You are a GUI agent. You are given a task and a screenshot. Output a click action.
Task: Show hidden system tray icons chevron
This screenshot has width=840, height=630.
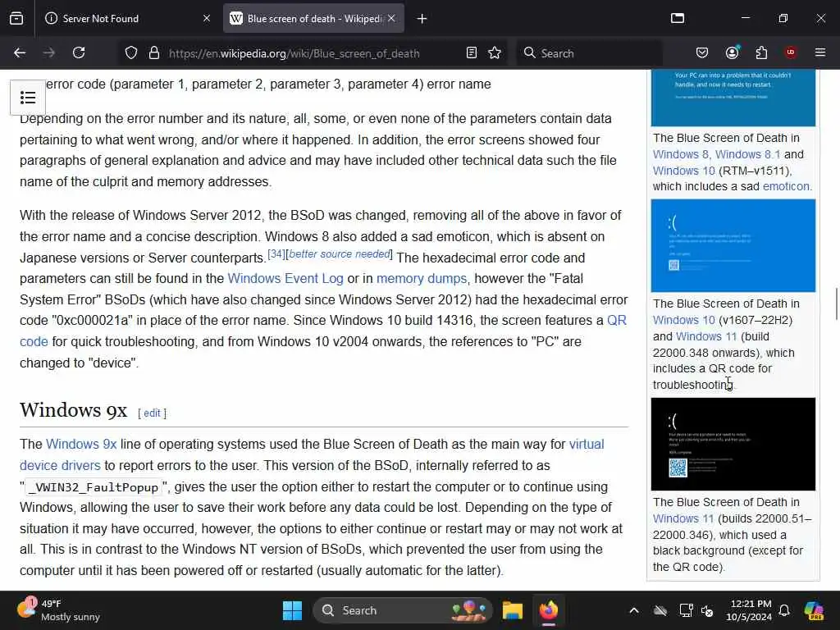pyautogui.click(x=634, y=610)
